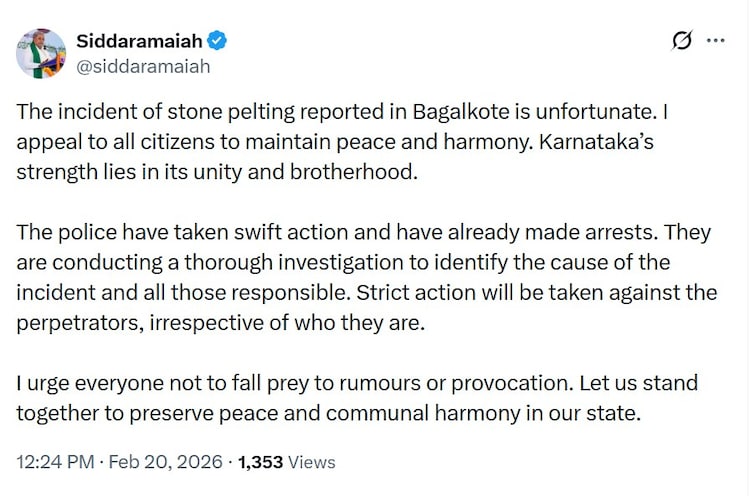Click 'Strict action will be taken' text
Screen dimensions: 750x496
point(480,293)
